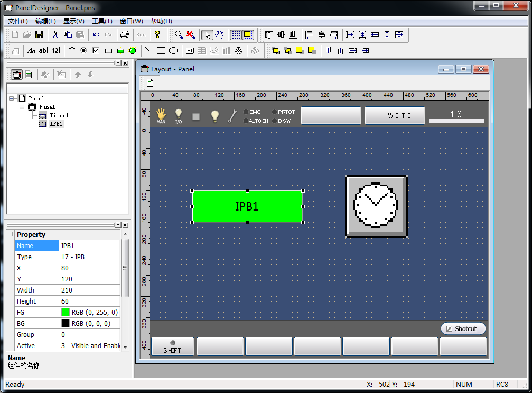Toggle the dotted grid display button
Screen dimensions: 532x393
(x=236, y=35)
